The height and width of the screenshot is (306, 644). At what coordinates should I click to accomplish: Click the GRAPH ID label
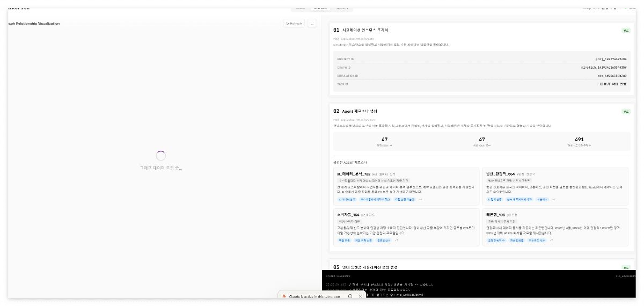(344, 68)
